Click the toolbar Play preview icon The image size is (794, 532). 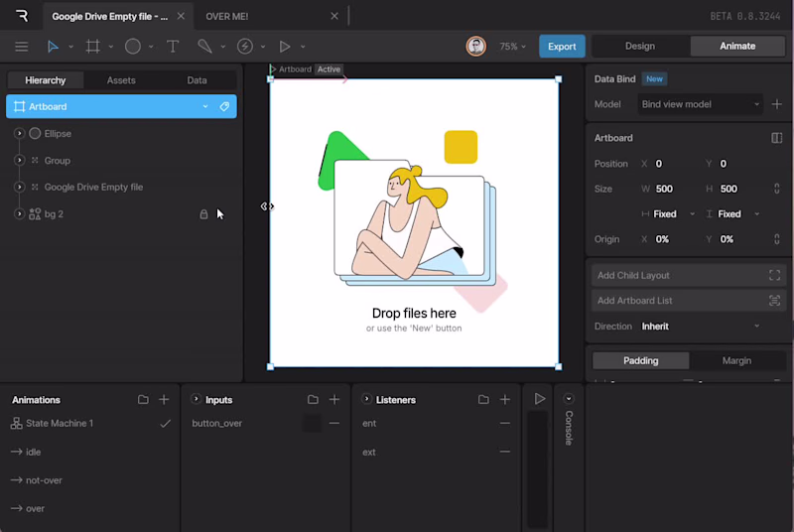point(285,47)
